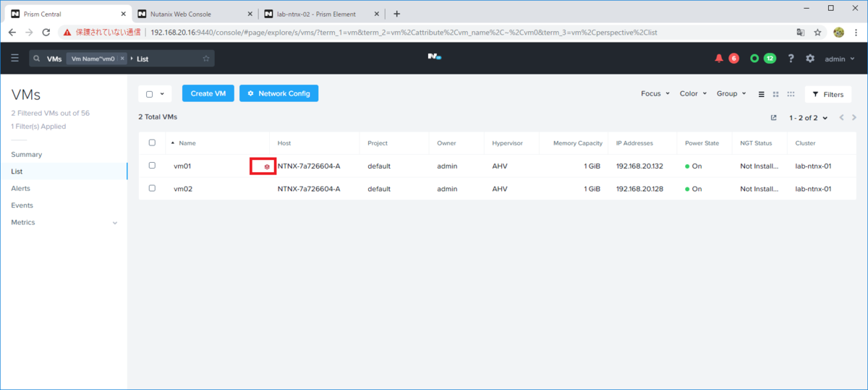This screenshot has width=868, height=390.
Task: Open the vm01 VM name
Action: coord(183,166)
